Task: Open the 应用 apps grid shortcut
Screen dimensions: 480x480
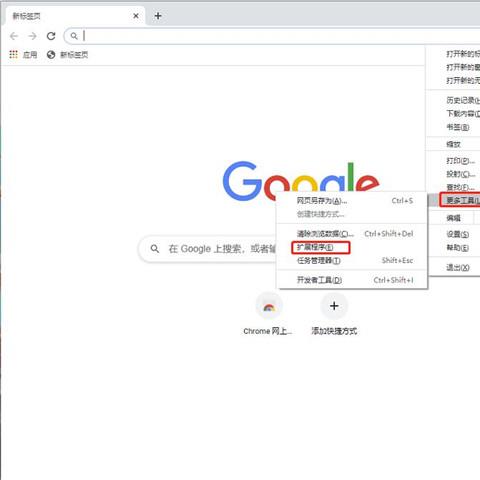Action: pyautogui.click(x=23, y=54)
